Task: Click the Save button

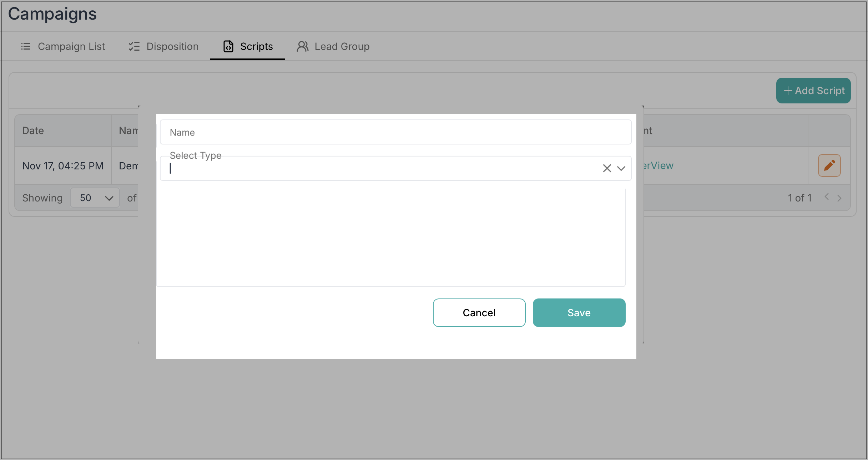Action: pos(579,313)
